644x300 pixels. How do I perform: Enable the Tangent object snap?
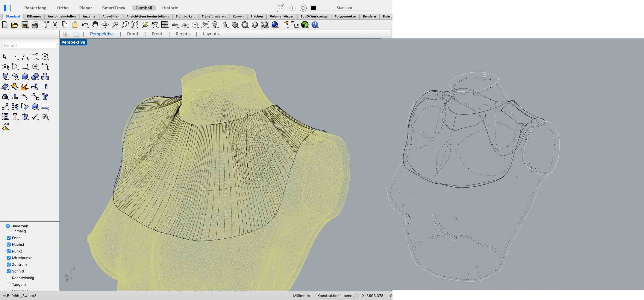9,285
